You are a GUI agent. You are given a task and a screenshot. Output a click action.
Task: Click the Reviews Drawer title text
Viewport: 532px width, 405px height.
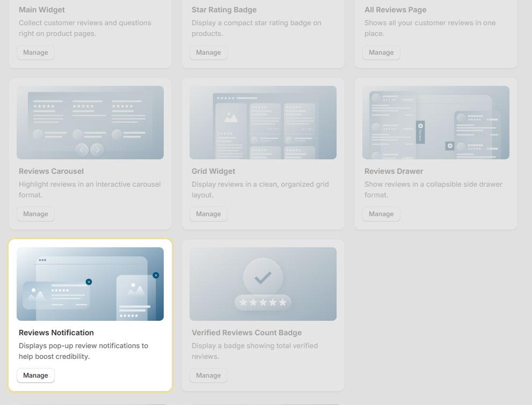click(393, 171)
